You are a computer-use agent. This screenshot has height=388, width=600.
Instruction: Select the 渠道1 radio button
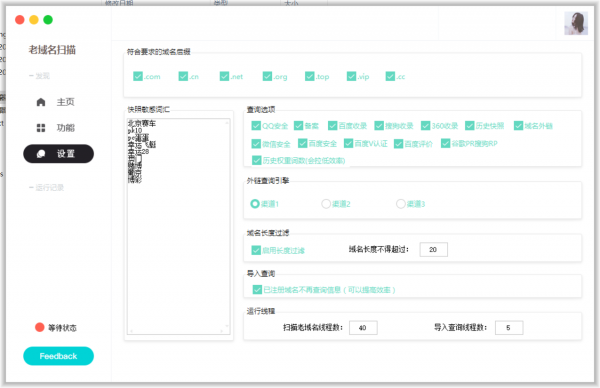(x=255, y=204)
